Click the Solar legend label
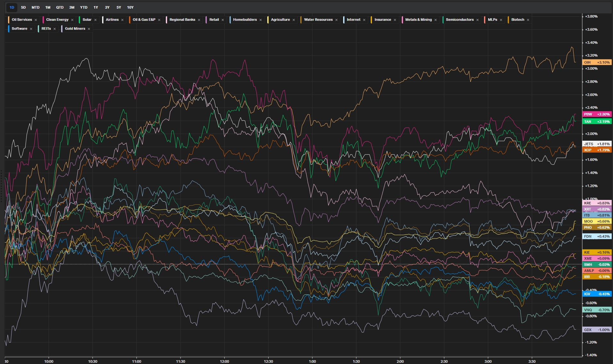613x364 pixels. point(87,20)
